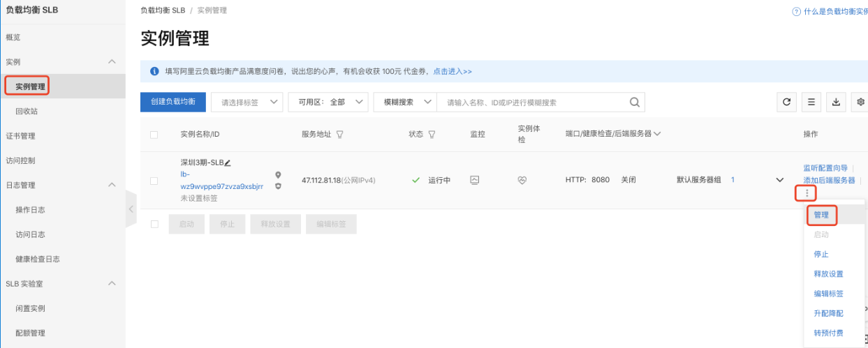868x348 pixels.
Task: Toggle the checkbox beside 启动 button
Action: (154, 224)
